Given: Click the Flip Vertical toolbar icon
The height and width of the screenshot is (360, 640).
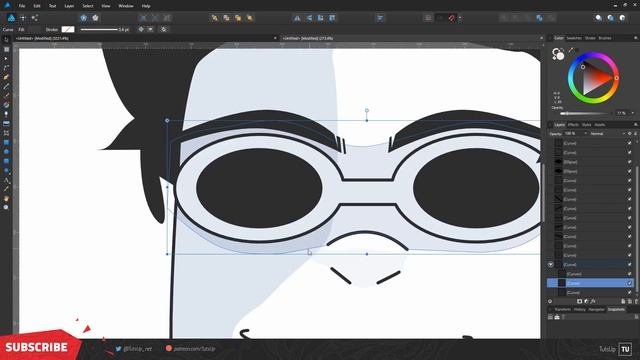Looking at the screenshot, I should pyautogui.click(x=309, y=18).
